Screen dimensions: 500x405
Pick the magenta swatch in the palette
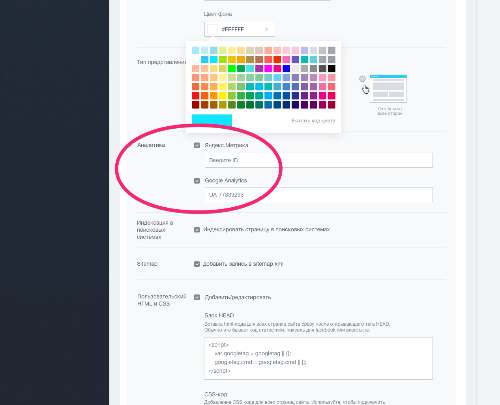[268, 69]
